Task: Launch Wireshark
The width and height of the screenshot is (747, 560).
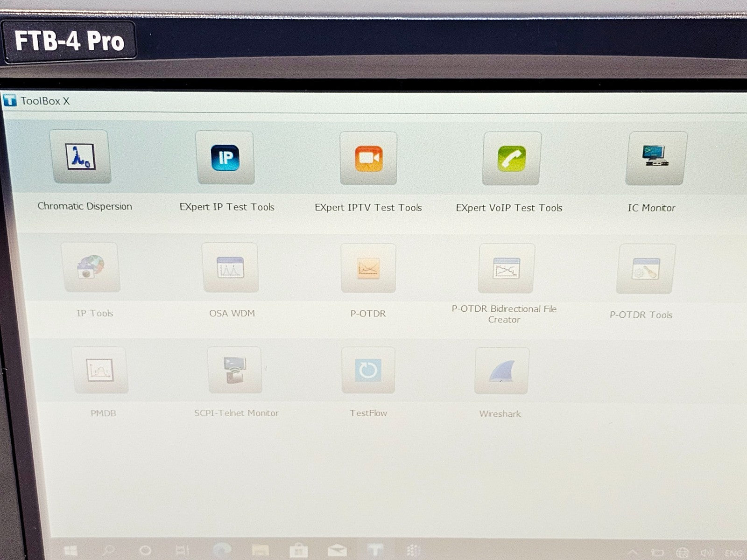Action: 502,371
